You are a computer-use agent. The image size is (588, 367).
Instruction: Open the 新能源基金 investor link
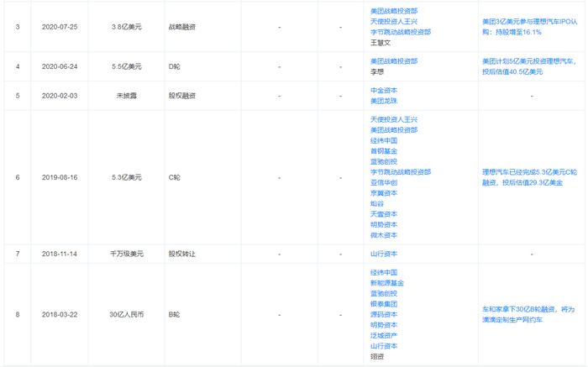tap(387, 283)
